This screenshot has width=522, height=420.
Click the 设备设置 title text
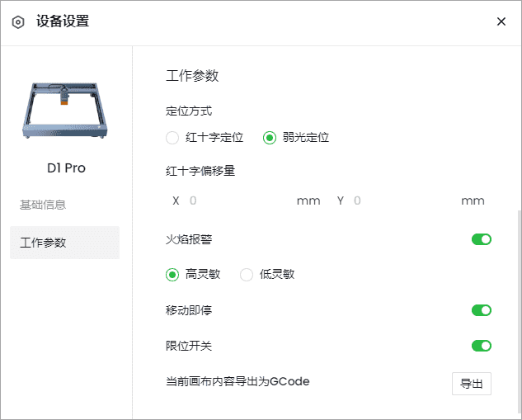(63, 21)
